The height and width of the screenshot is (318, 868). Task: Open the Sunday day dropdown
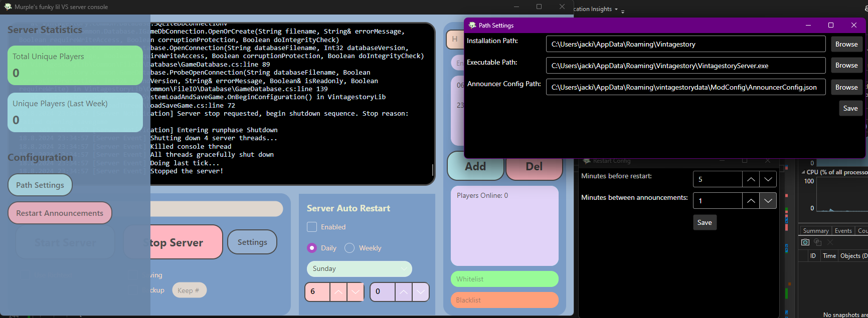359,269
